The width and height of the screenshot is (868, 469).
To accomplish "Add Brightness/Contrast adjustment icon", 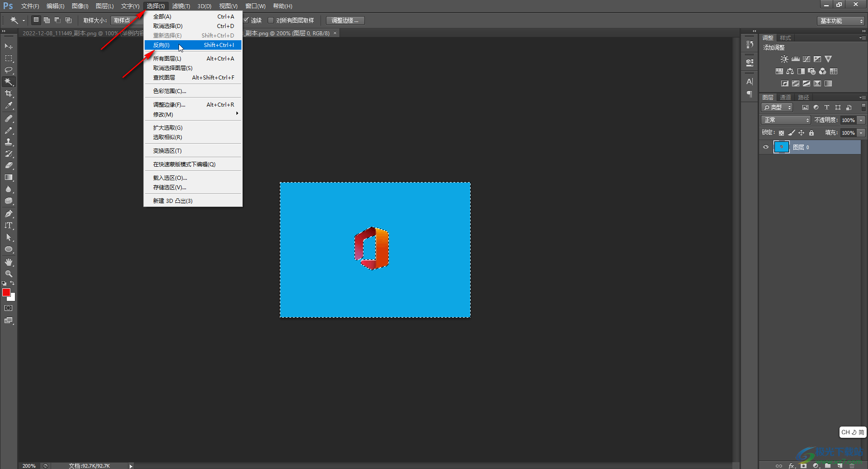I will click(x=784, y=59).
